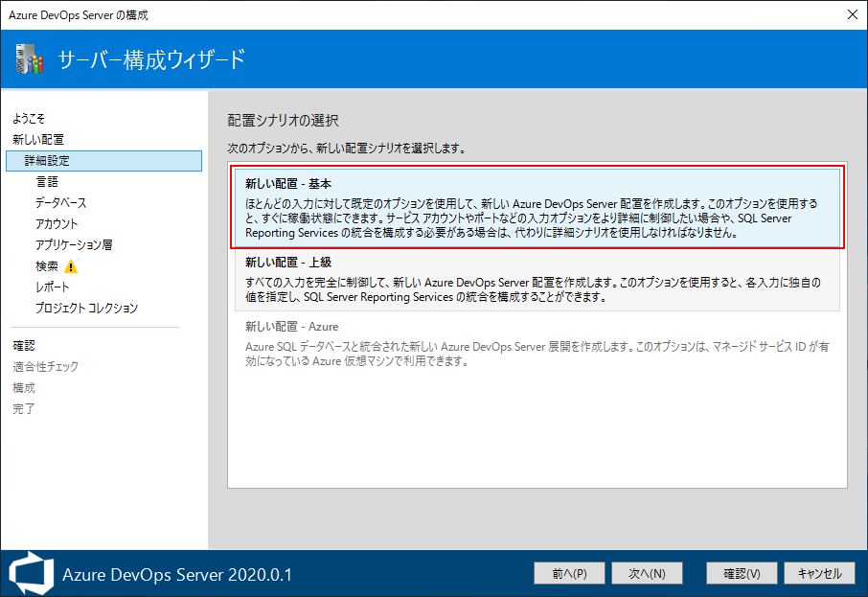Select the 新しい配置 - 基本 scenario

[537, 207]
